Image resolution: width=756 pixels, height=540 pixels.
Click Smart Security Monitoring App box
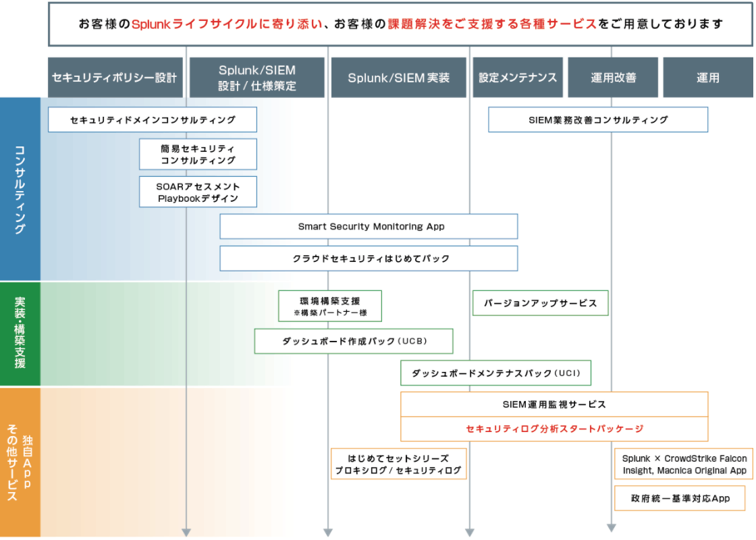click(x=369, y=227)
